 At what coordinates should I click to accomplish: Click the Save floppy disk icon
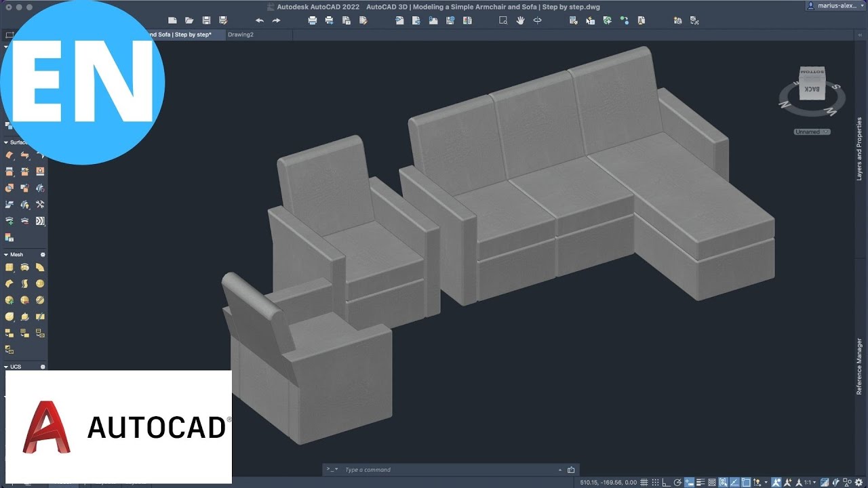[x=206, y=20]
